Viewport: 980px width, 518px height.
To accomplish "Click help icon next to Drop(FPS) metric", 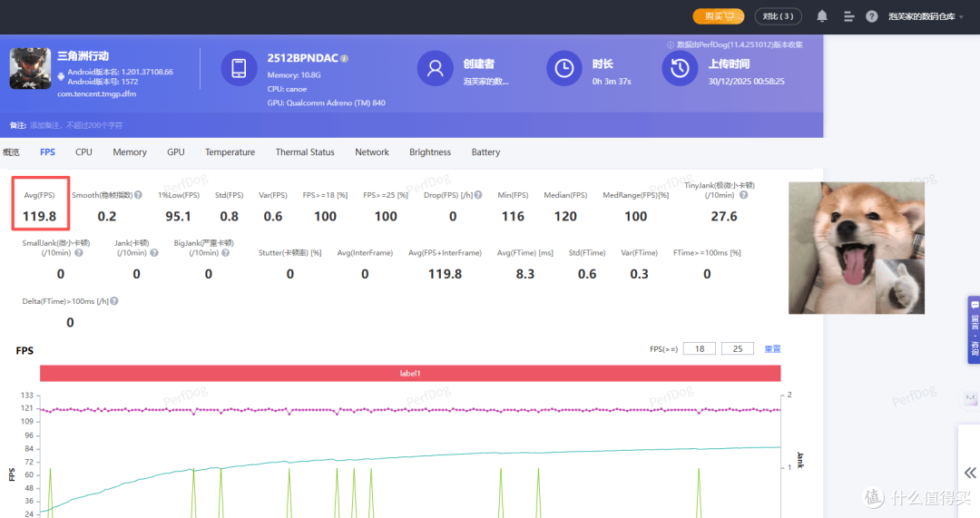I will click(478, 195).
